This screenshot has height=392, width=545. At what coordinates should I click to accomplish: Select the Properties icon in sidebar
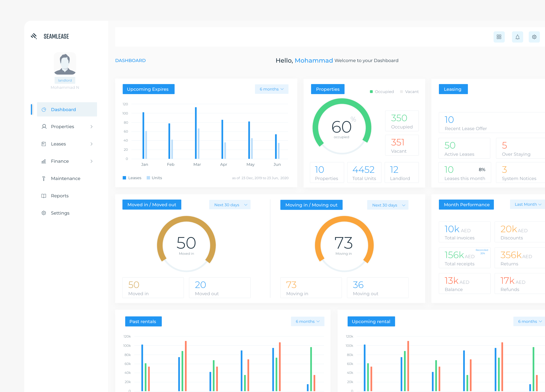[44, 127]
